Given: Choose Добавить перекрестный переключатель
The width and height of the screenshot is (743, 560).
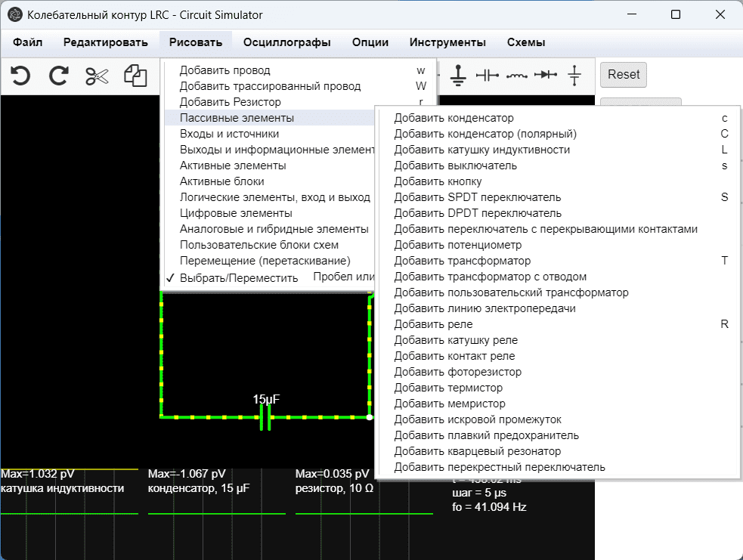Looking at the screenshot, I should click(559, 467).
